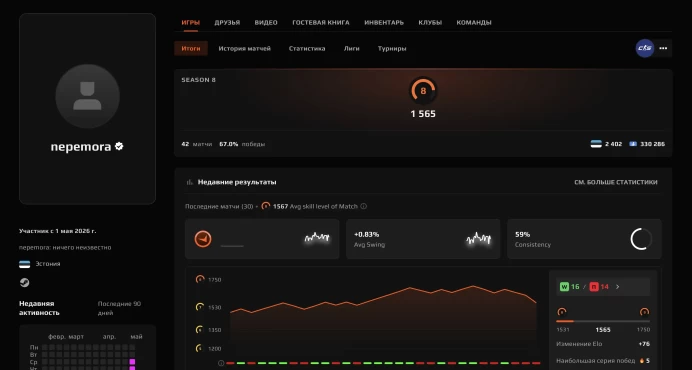The width and height of the screenshot is (692, 370).
Task: Open the КОМАНДЫ tab
Action: [x=474, y=23]
